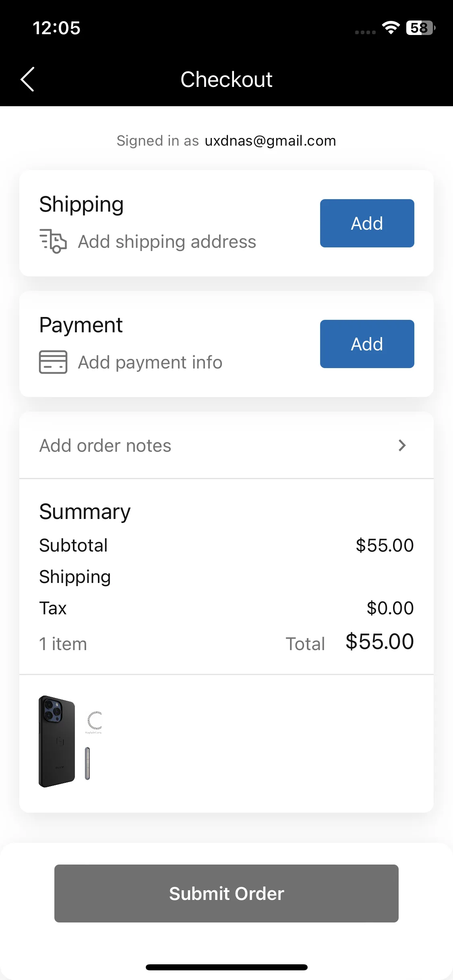Tap the signal dots in the status bar
Viewport: 453px width, 980px height.
[365, 32]
